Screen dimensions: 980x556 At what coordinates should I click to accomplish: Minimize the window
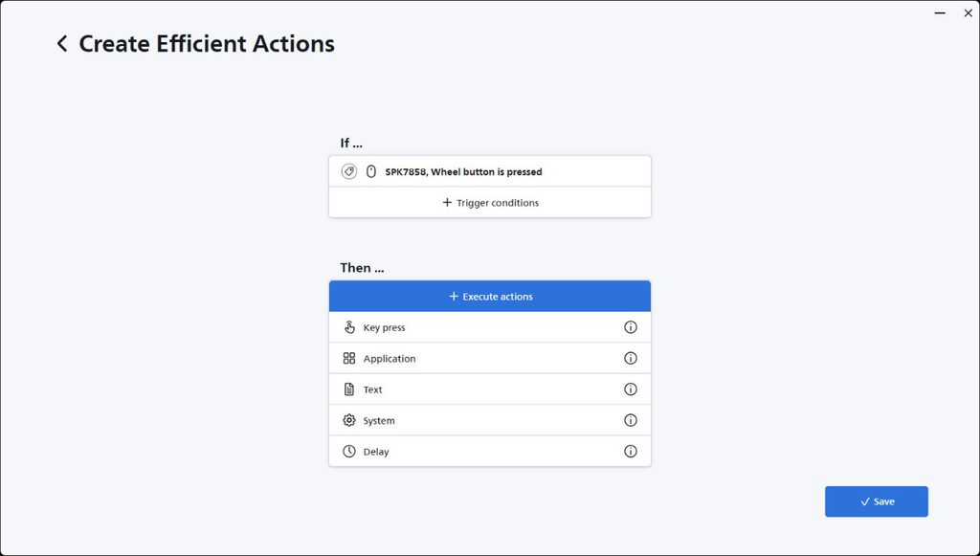940,13
